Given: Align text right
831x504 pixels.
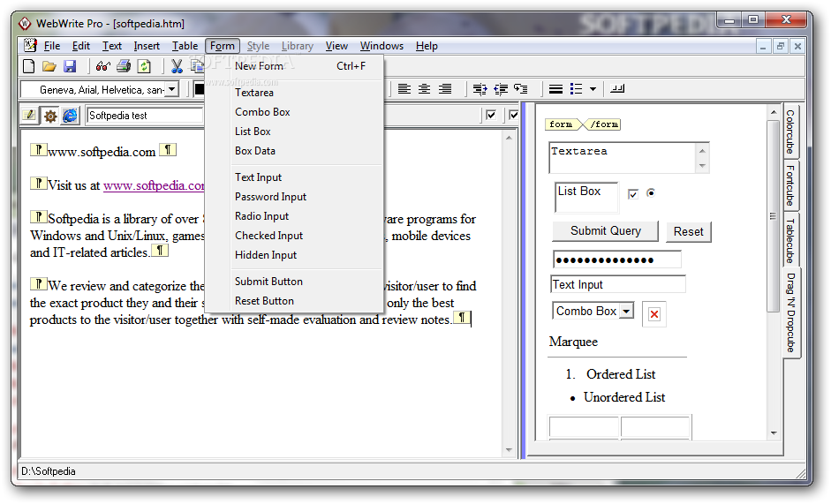Looking at the screenshot, I should click(445, 89).
